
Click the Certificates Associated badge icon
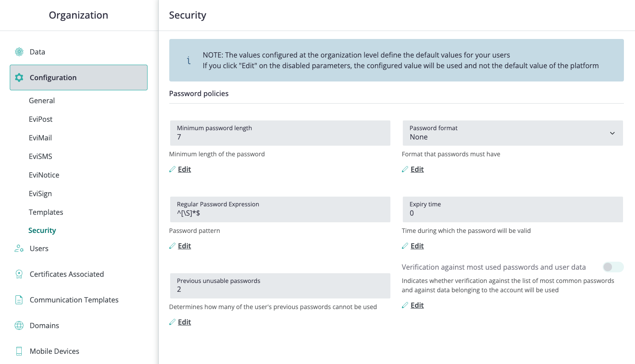click(x=19, y=274)
